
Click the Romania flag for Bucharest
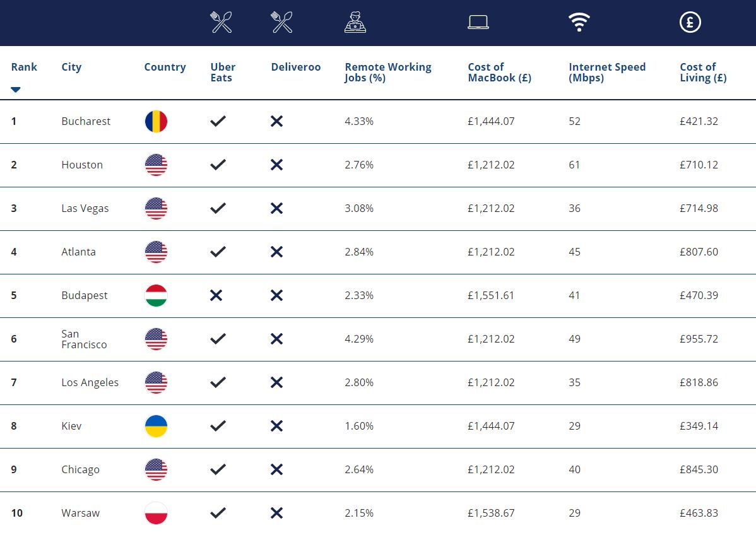(x=156, y=121)
